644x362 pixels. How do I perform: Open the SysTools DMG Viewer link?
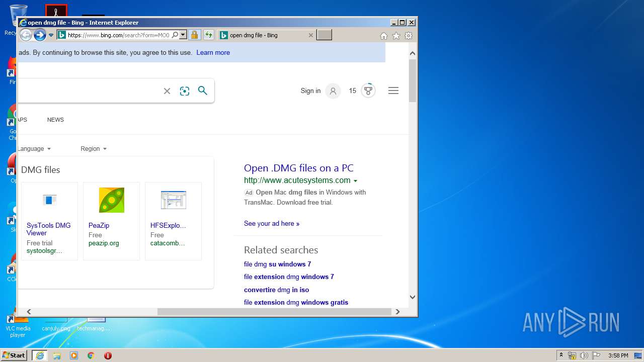click(x=48, y=229)
